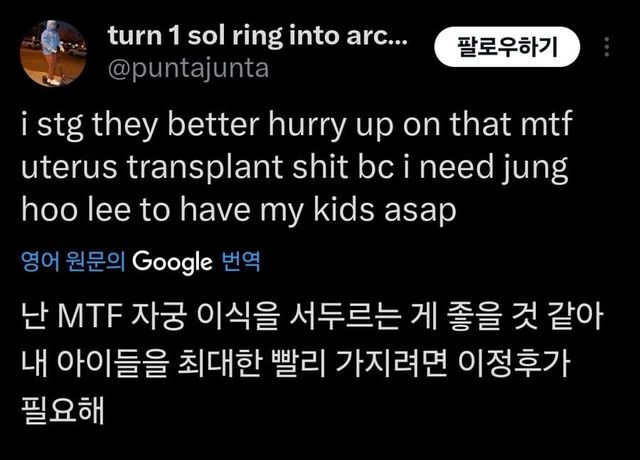Screen dimensions: 640x460
Task: Click the "영어 원문의" translation source link
Action: [x=73, y=262]
